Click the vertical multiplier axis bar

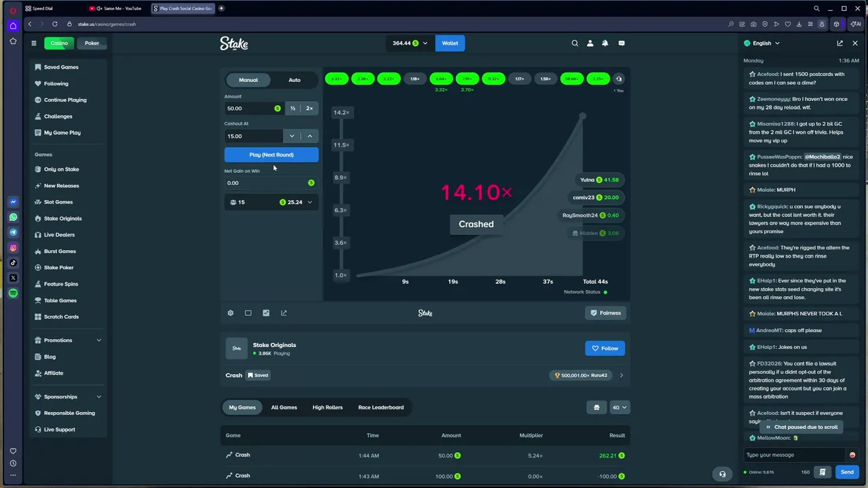point(341,194)
